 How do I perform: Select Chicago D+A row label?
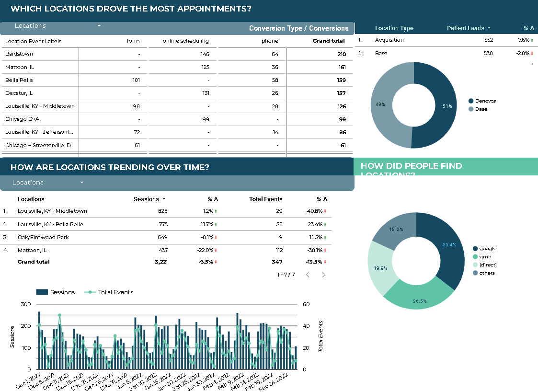[23, 119]
